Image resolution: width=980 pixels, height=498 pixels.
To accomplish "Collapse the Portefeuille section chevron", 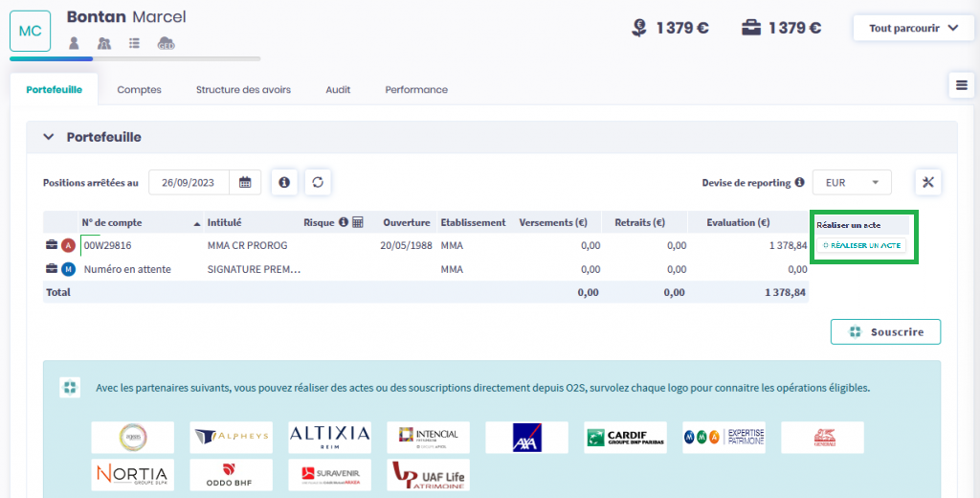I will 49,137.
